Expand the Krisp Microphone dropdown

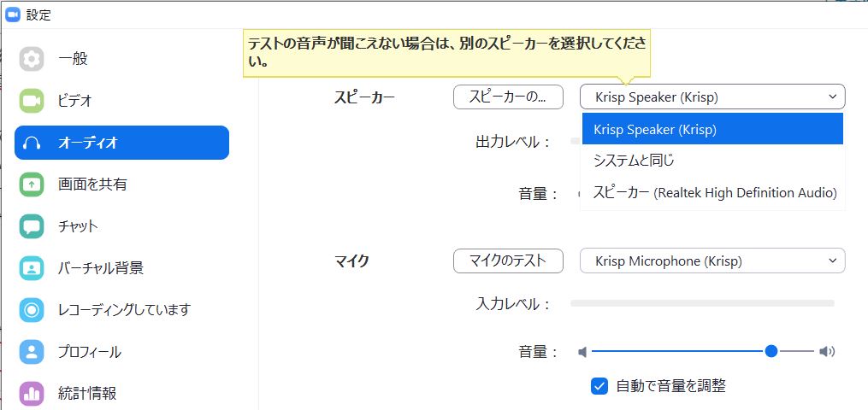[712, 261]
